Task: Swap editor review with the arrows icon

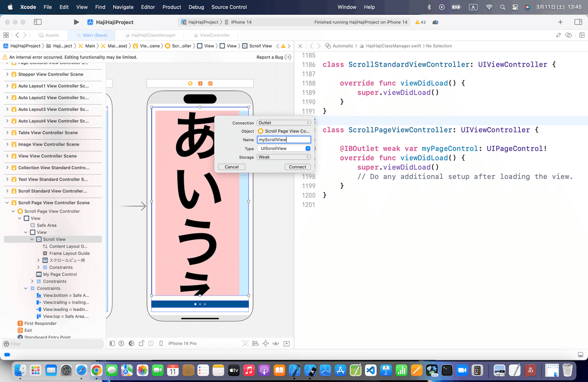Action: [x=558, y=35]
